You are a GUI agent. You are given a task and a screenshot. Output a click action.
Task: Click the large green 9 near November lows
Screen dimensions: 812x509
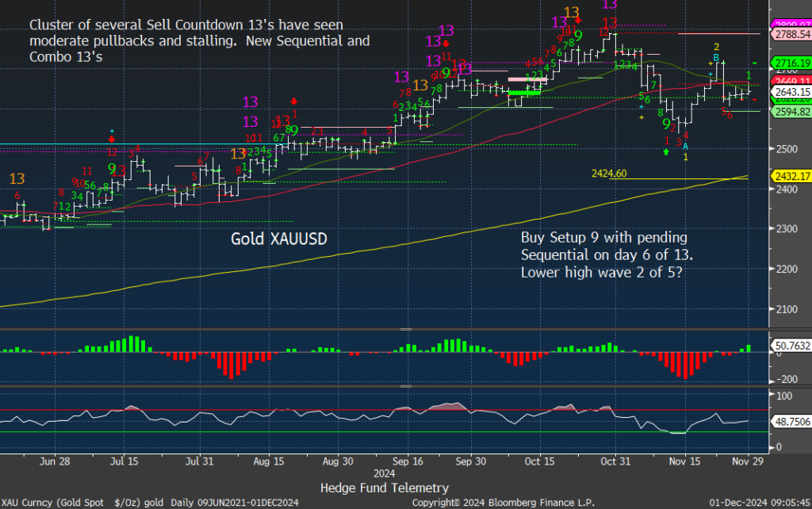[666, 124]
